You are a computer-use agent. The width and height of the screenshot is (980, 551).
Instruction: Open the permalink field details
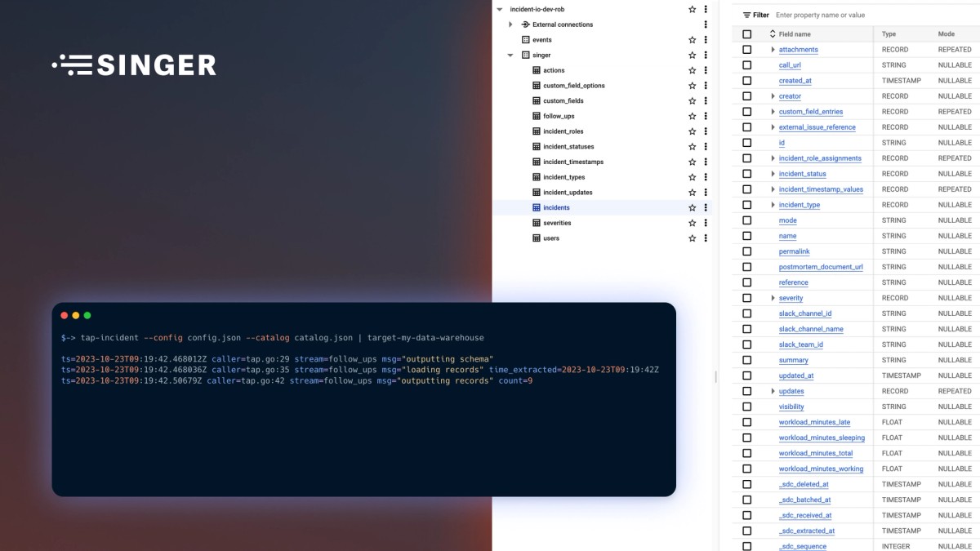(794, 251)
